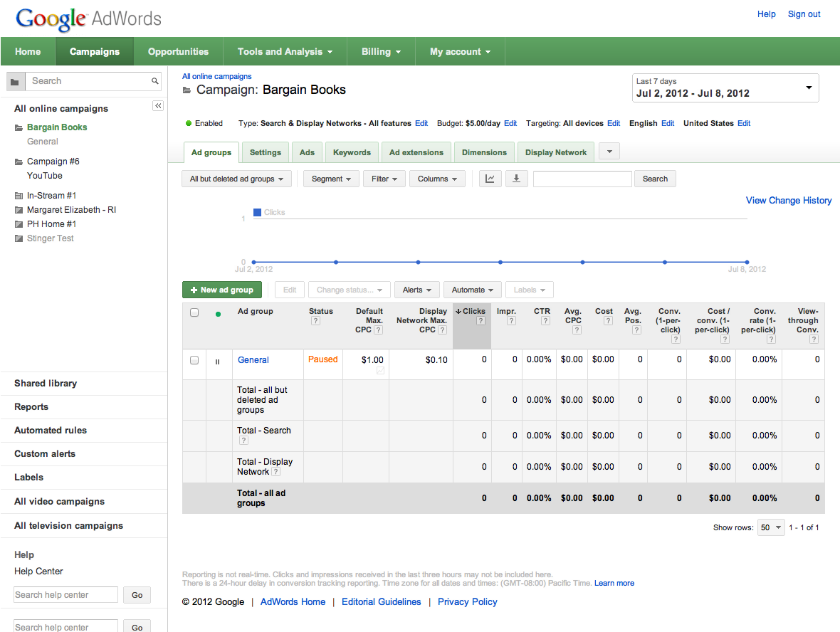Click the help icon under Clicks column
Screen dimensions: 840x632
[481, 321]
